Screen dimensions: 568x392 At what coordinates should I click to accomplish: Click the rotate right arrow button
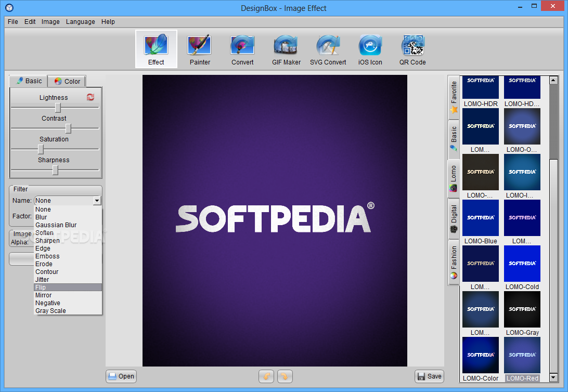[x=285, y=376]
